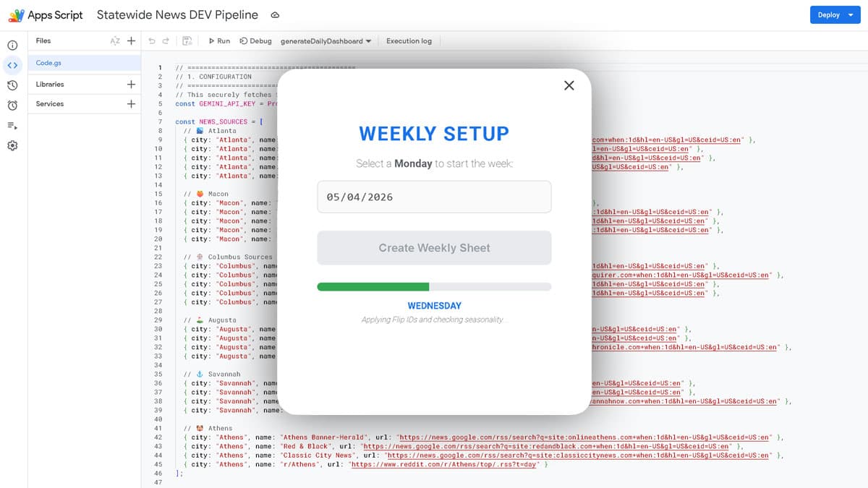Click "Classic City News" name string

tap(317, 455)
